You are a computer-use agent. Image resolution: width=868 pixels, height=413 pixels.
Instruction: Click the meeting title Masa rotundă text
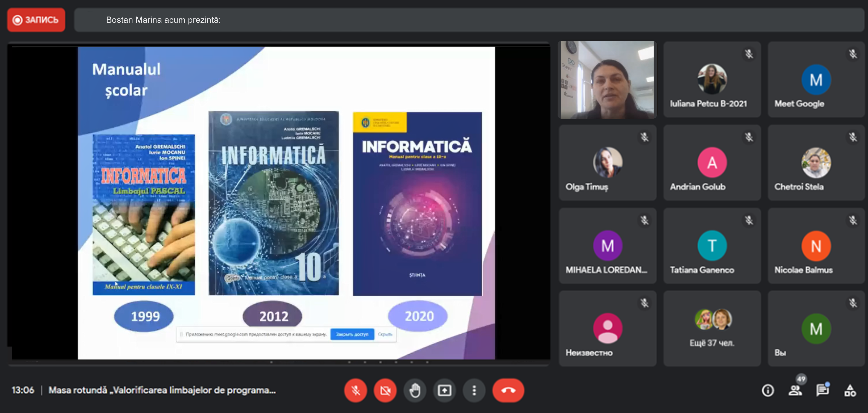coord(162,390)
